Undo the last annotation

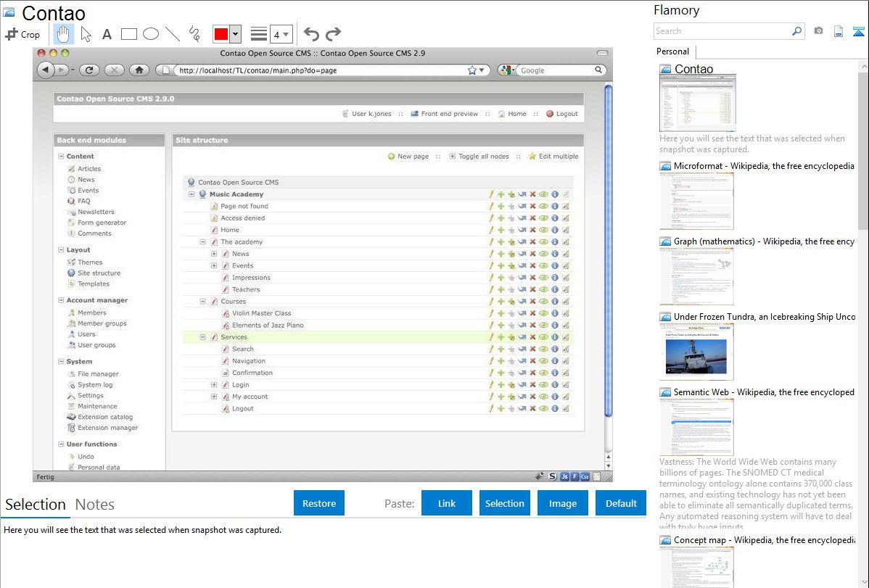coord(311,34)
